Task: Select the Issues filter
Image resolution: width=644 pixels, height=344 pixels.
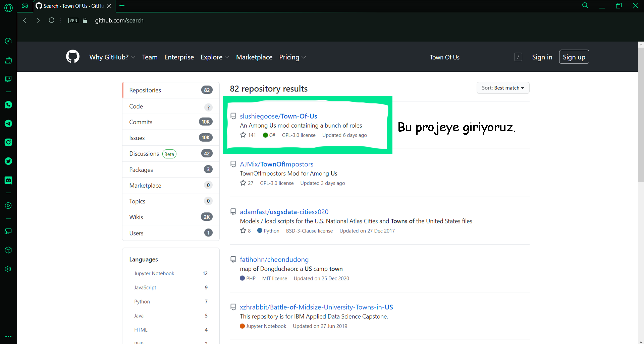Action: 171,138
